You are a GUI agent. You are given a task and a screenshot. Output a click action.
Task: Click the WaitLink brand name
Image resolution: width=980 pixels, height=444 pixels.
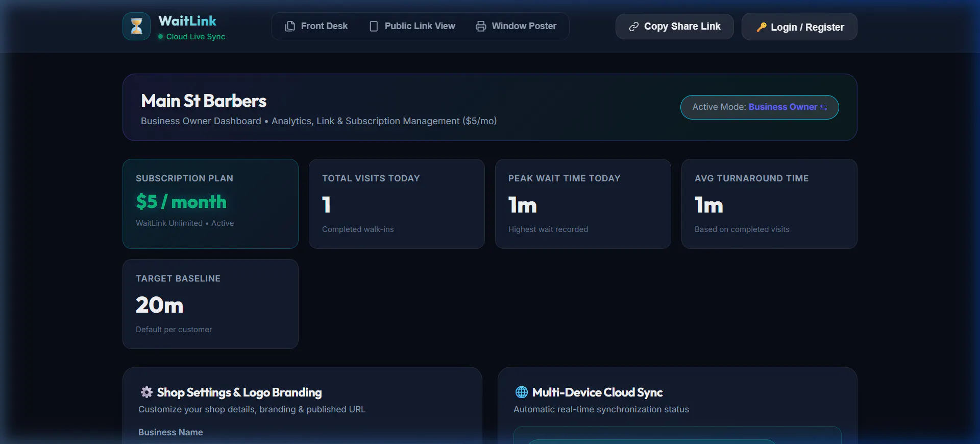pyautogui.click(x=187, y=21)
